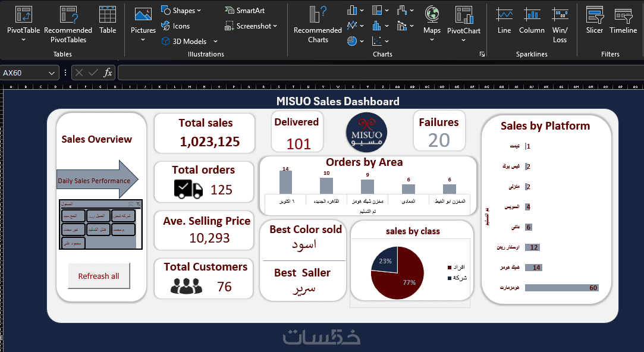Click the Cancel X in formula bar
The height and width of the screenshot is (352, 644).
79,73
